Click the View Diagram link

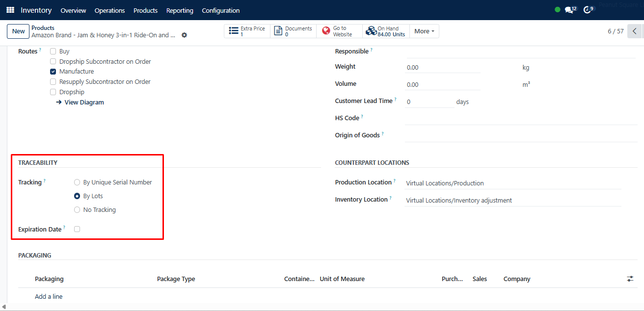pos(80,102)
